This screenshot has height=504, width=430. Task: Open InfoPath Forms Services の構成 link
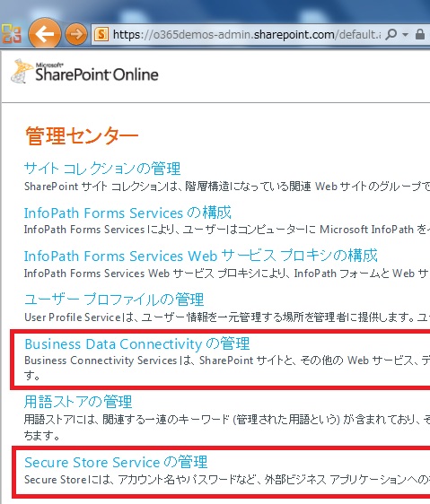(127, 213)
